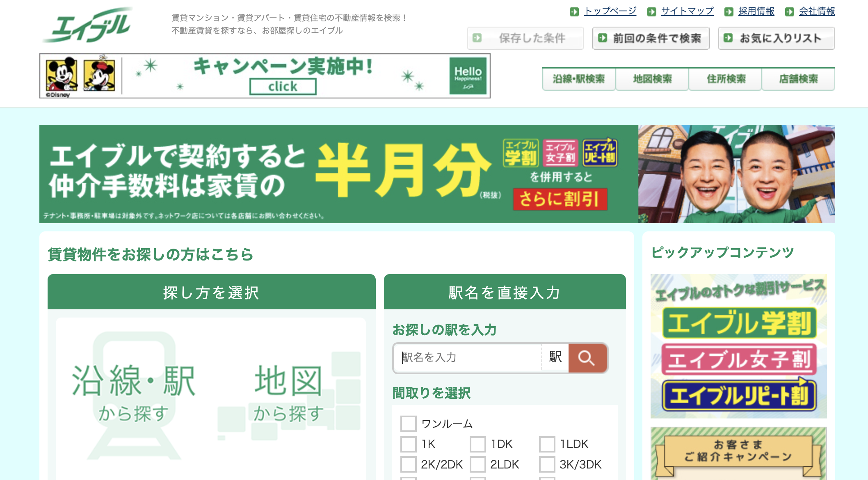This screenshot has height=480, width=868.
Task: Open the トップページ link
Action: (610, 11)
